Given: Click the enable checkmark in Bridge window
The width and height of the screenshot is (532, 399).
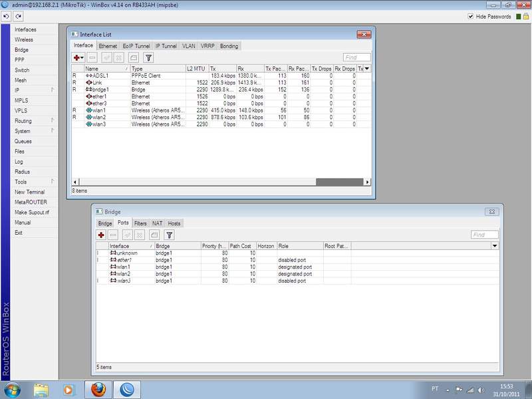Looking at the screenshot, I should click(x=128, y=235).
